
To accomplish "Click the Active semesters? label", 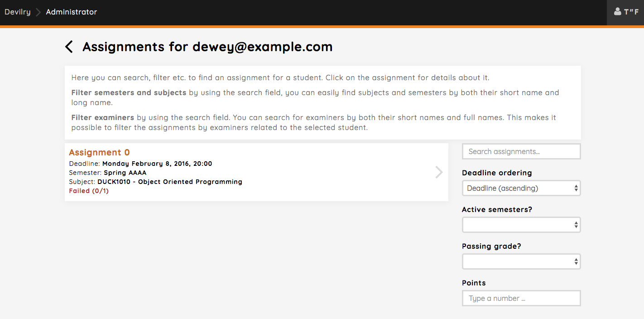I will [x=497, y=209].
